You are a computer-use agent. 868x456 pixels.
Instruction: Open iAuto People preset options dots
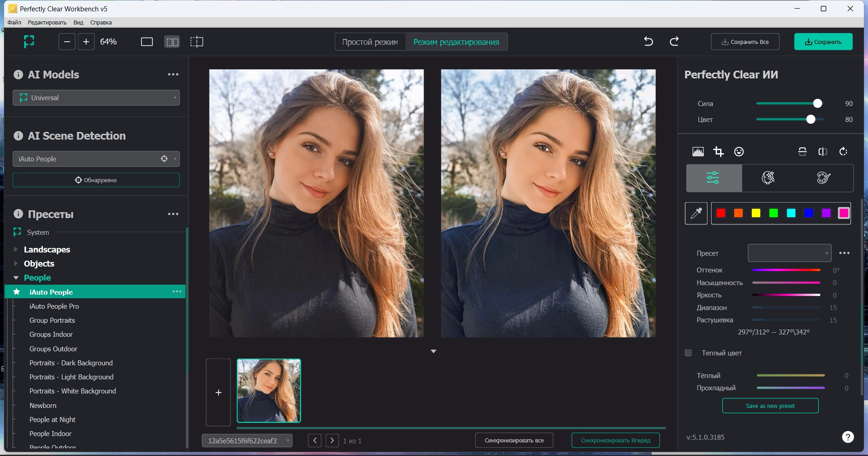click(177, 291)
